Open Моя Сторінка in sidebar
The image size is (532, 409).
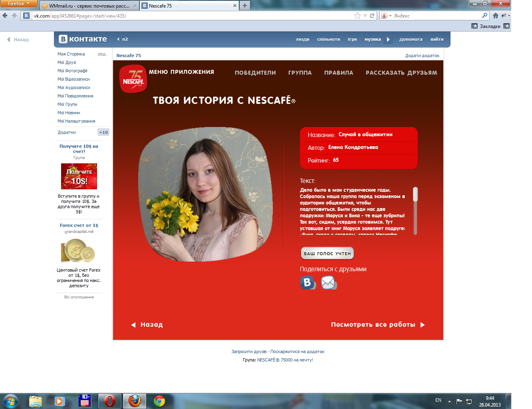71,54
